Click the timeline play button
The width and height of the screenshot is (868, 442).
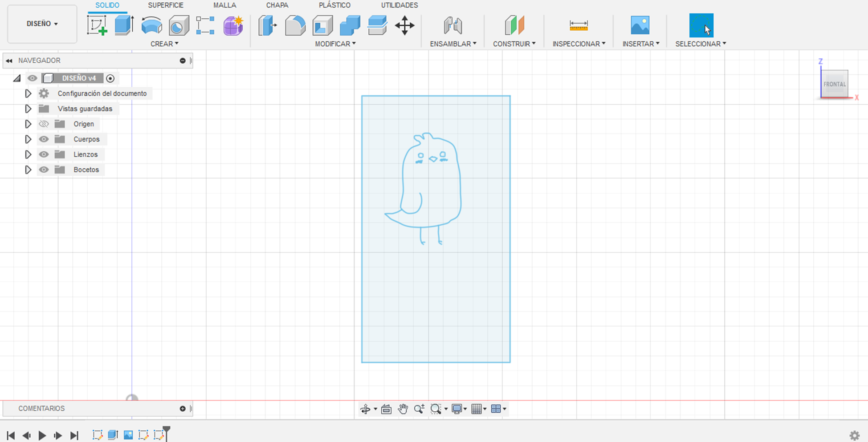click(x=42, y=435)
